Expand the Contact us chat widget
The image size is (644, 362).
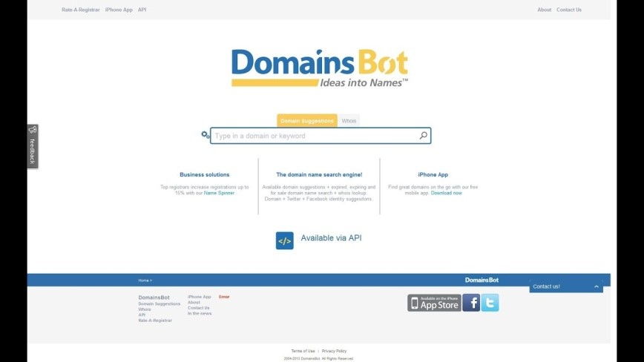point(566,286)
